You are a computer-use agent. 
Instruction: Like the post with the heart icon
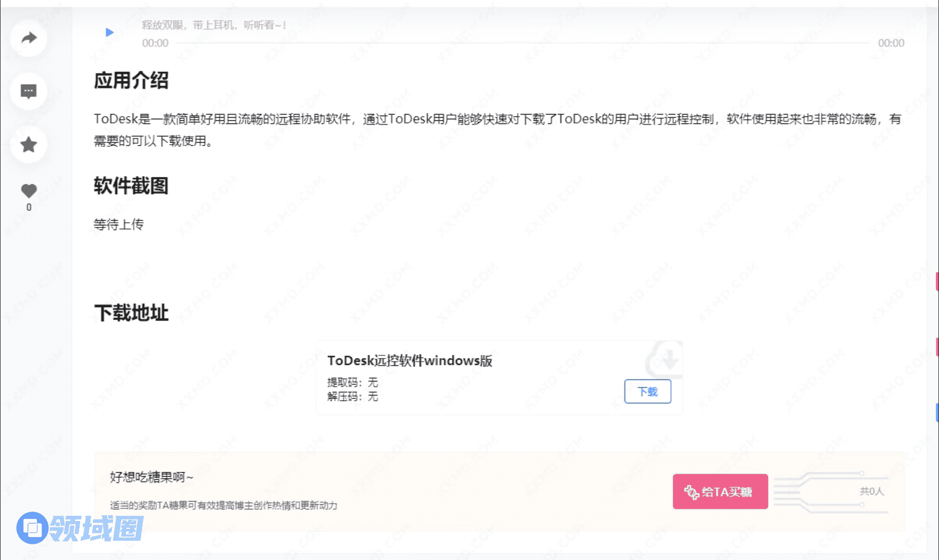click(x=29, y=191)
